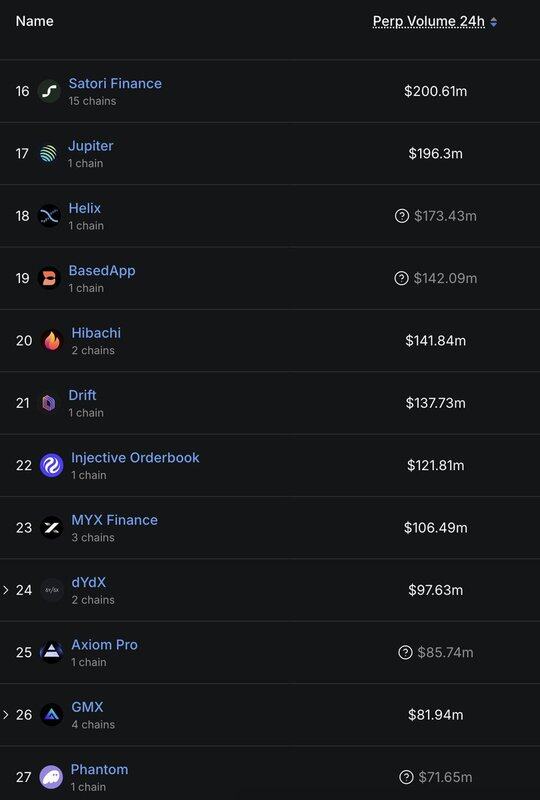
Task: Click the Perp Volume 24h column header
Action: click(429, 21)
